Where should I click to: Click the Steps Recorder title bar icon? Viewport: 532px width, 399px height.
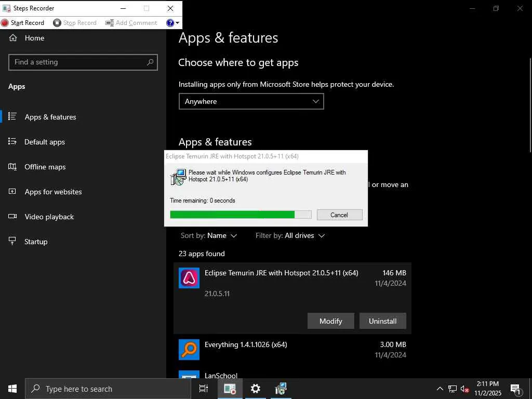6,8
